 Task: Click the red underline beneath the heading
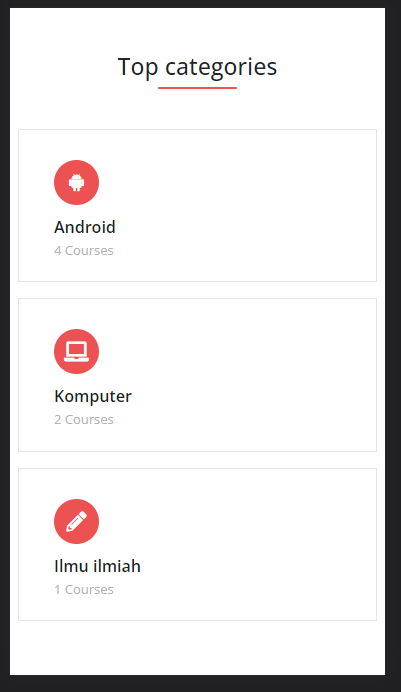197,88
